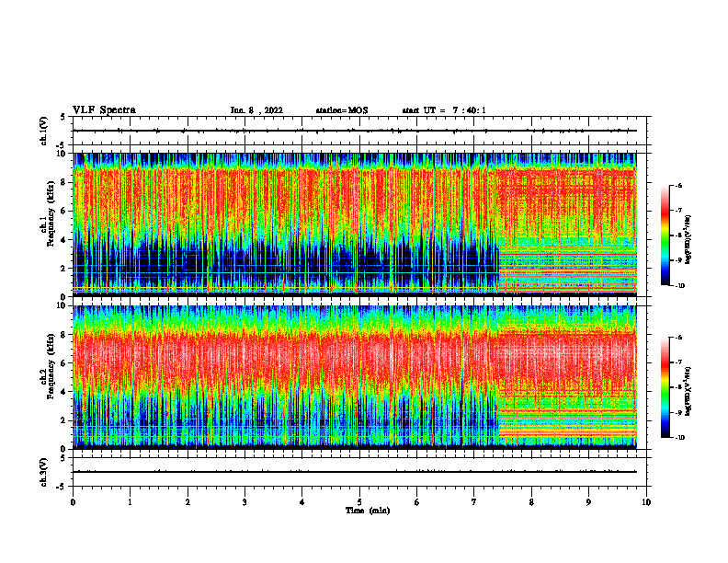Click the ch.2 frequency tick '2'

click(x=65, y=420)
